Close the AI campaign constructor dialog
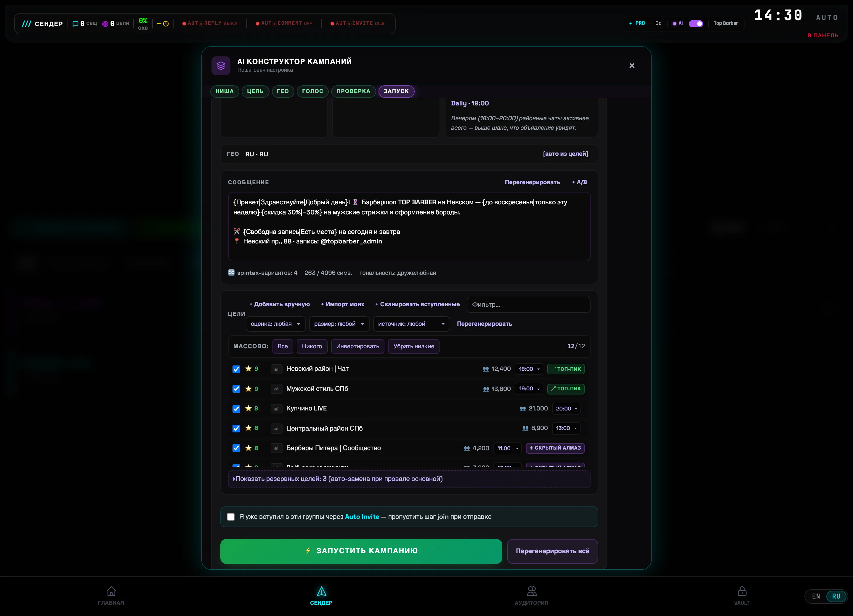The height and width of the screenshot is (616, 853). coord(632,66)
